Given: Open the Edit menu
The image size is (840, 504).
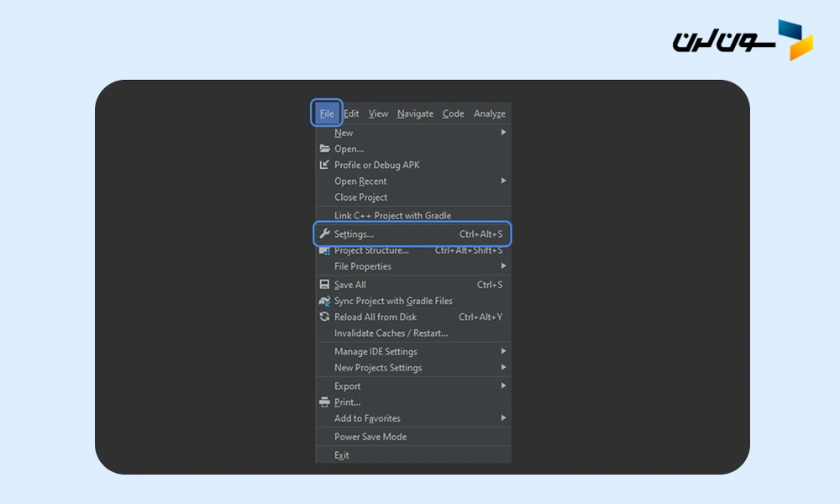Looking at the screenshot, I should coord(351,113).
